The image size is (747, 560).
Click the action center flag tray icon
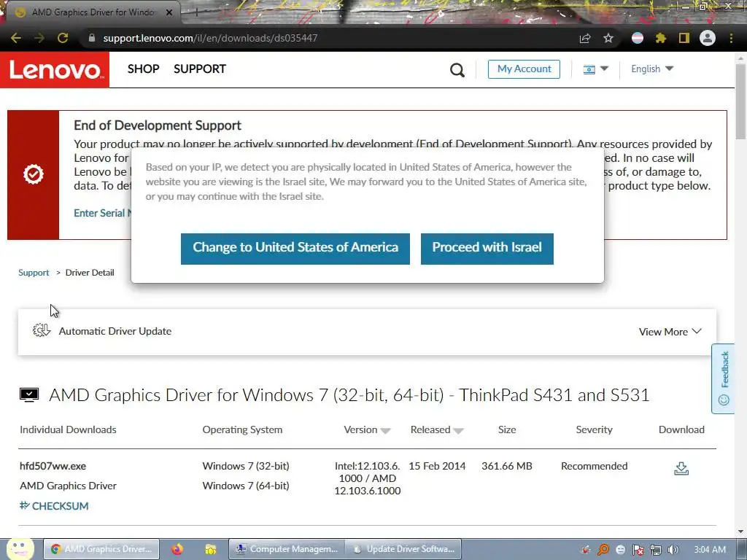coord(638,550)
